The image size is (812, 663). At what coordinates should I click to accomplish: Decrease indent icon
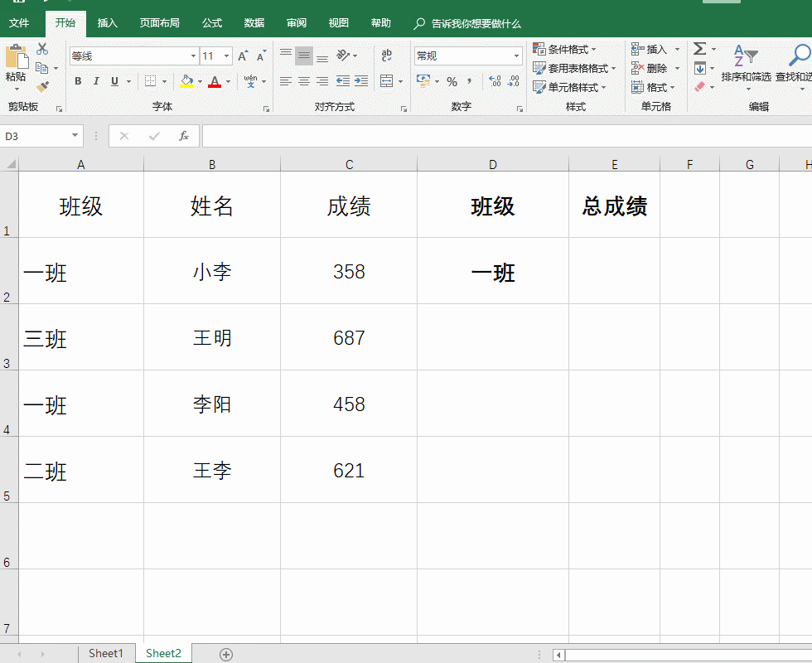tap(343, 81)
